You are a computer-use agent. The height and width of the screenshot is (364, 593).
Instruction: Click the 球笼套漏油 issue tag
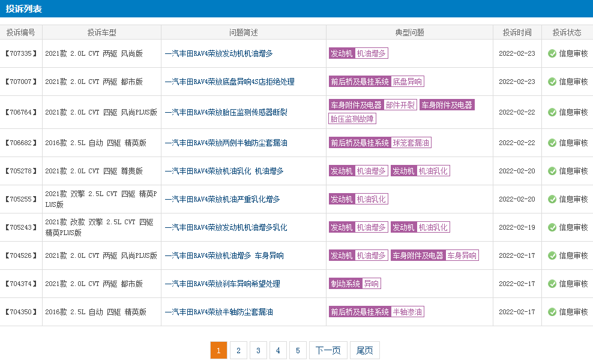tap(411, 143)
